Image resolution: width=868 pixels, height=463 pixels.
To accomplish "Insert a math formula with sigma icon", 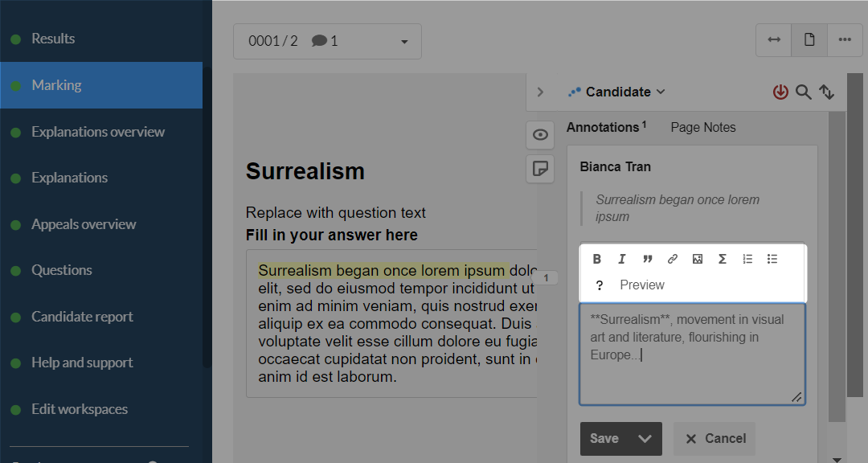I will (723, 259).
